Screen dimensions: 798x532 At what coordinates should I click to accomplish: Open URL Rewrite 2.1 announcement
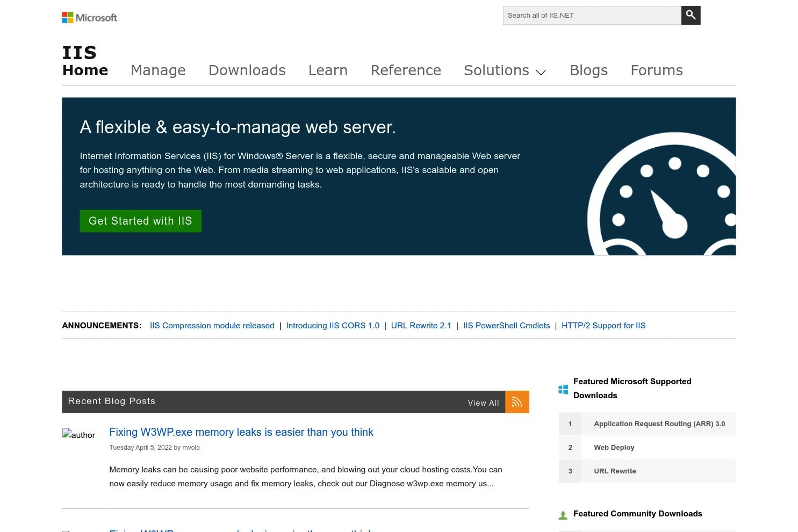coord(421,326)
